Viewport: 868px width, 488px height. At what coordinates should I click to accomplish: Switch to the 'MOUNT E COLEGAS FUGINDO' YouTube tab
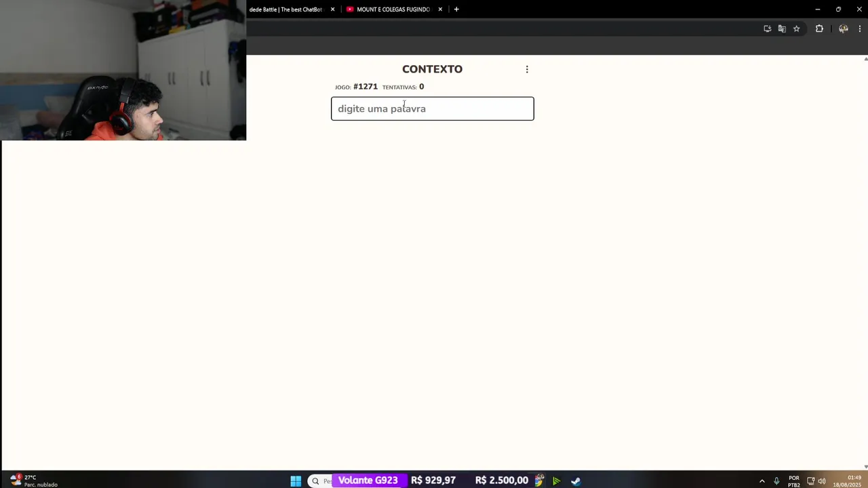(393, 9)
